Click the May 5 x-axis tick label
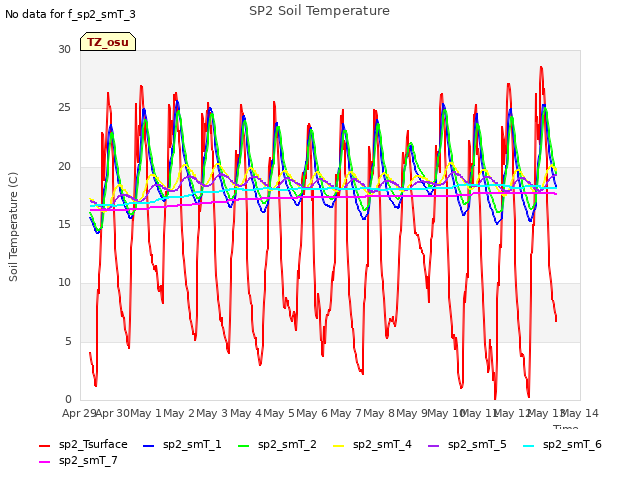 [279, 413]
